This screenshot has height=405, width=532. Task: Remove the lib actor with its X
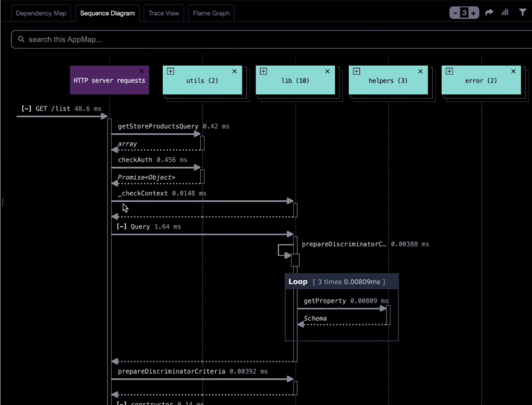(327, 71)
